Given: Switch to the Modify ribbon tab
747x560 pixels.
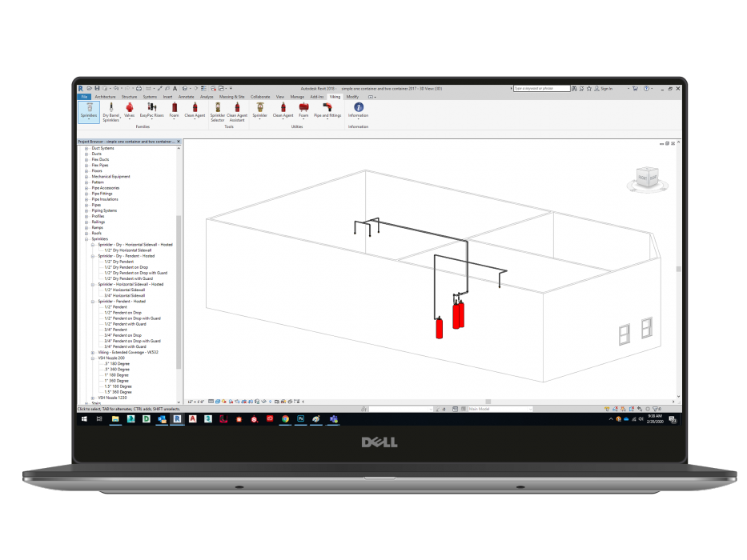Looking at the screenshot, I should pos(352,97).
